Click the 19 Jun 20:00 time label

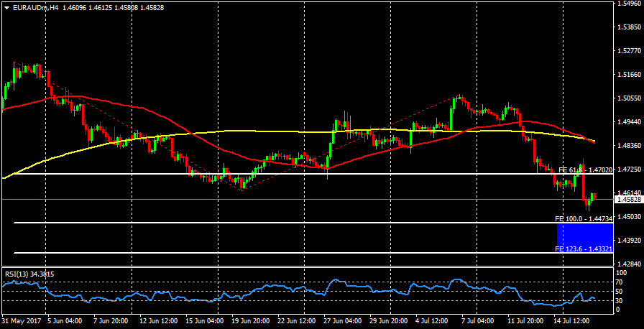click(x=250, y=320)
